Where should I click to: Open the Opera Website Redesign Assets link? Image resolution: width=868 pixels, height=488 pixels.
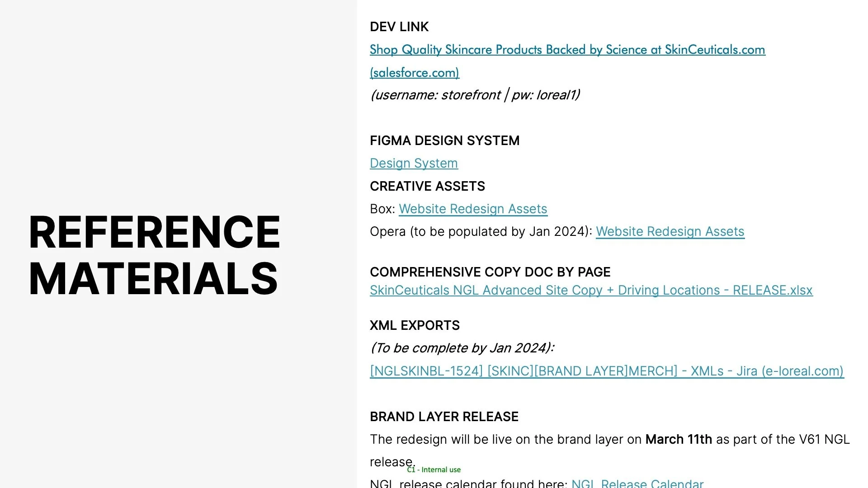(670, 231)
